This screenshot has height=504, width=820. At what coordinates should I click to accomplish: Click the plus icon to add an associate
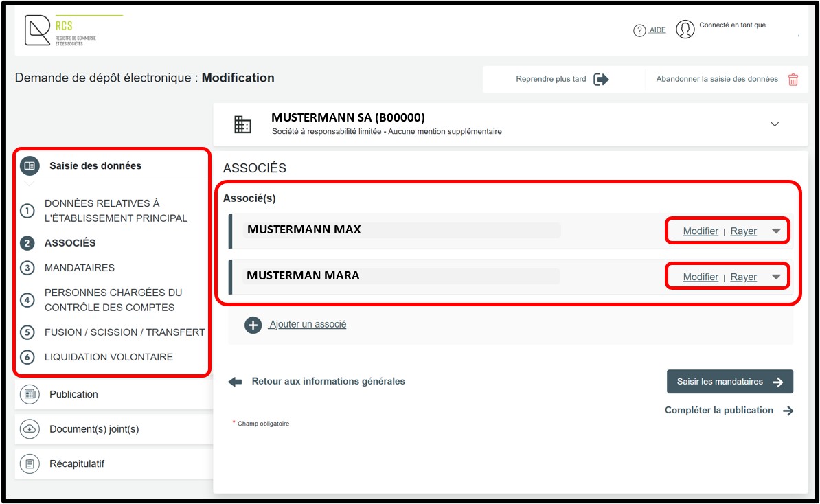click(253, 325)
